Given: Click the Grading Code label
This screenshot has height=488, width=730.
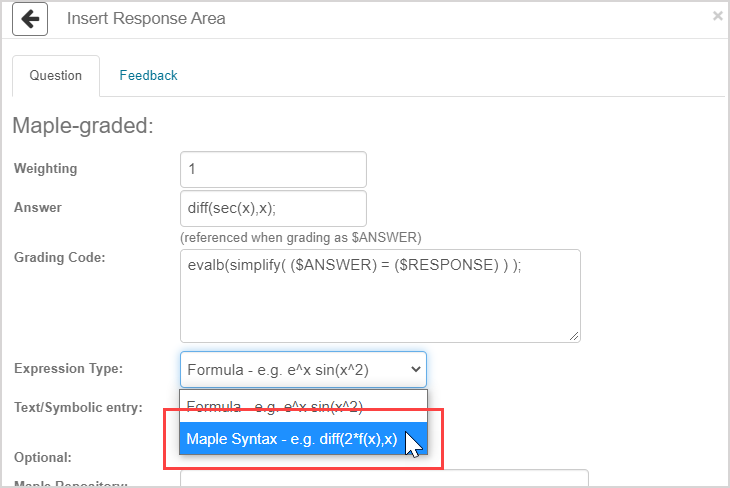Looking at the screenshot, I should click(59, 257).
